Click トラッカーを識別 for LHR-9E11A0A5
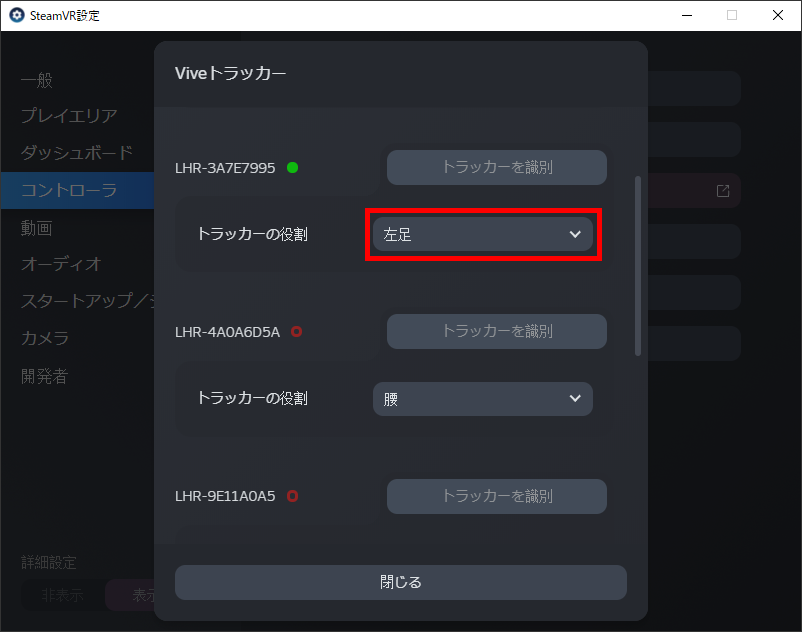Viewport: 802px width, 632px height. click(497, 496)
